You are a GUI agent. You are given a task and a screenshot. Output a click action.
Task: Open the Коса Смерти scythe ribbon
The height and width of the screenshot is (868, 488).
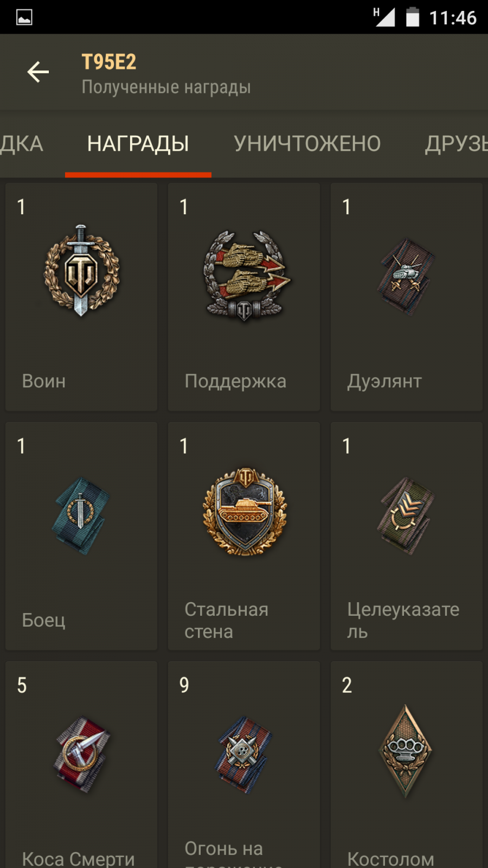pos(81,755)
